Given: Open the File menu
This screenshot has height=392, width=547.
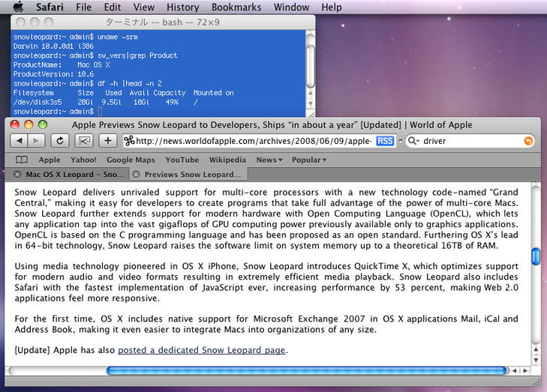Looking at the screenshot, I should coord(84,7).
